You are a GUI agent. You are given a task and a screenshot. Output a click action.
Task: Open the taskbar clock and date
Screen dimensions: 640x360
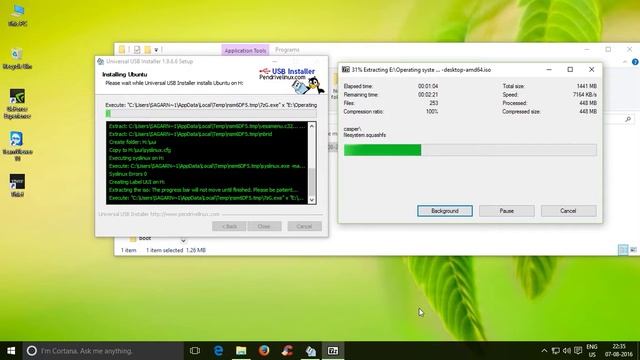coord(619,351)
